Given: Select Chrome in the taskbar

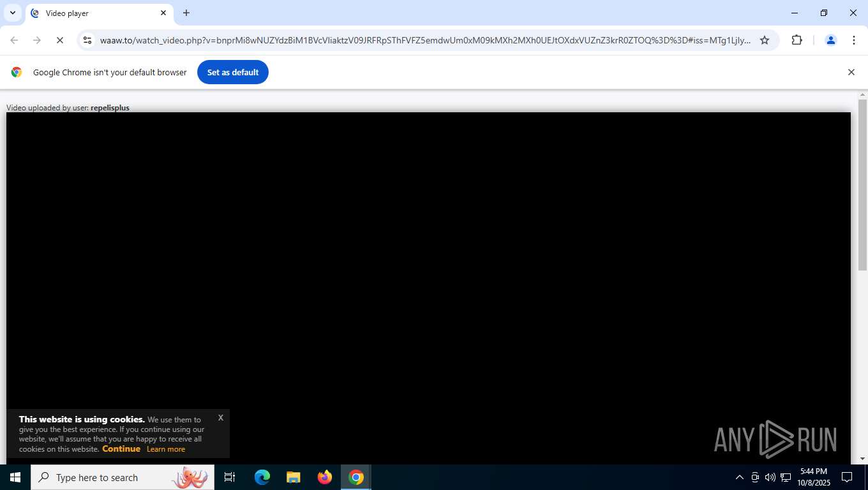Looking at the screenshot, I should point(356,477).
